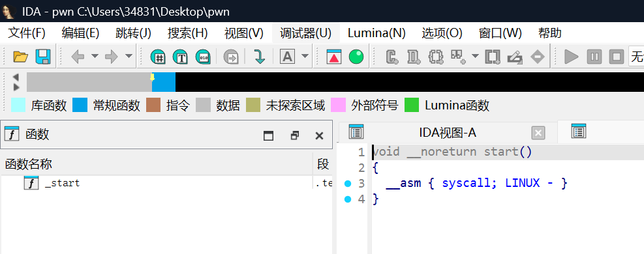Viewport: 644px width, 254px height.
Task: Open the 调试器(U) menu
Action: tap(305, 33)
